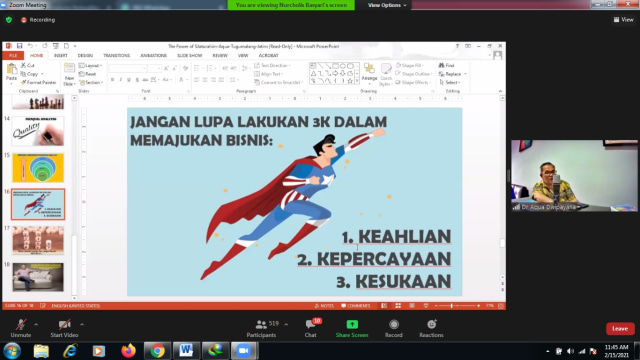Select slide 14 thumbnail with Quality
The width and height of the screenshot is (640, 360).
(38, 131)
